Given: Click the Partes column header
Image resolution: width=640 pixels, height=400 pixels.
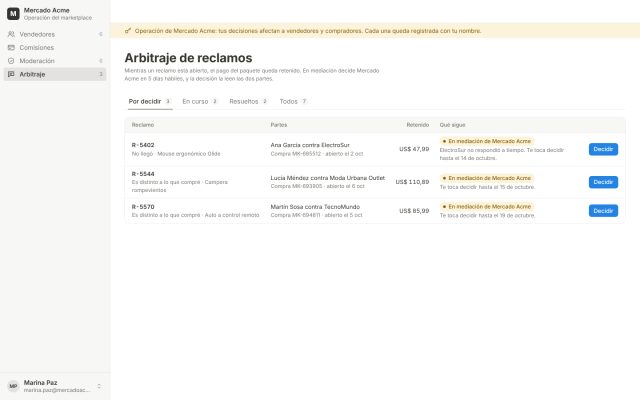Looking at the screenshot, I should click(x=279, y=125).
